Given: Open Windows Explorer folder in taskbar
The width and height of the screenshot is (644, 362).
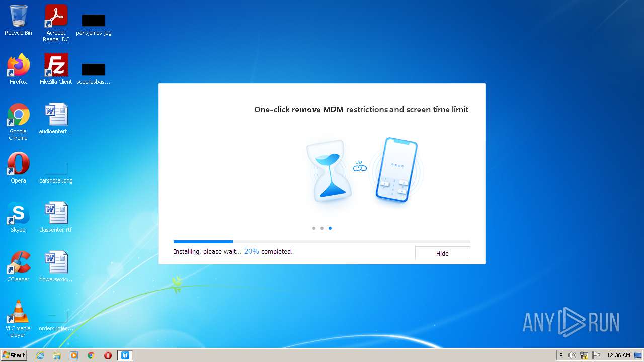Looking at the screenshot, I should coord(57,355).
